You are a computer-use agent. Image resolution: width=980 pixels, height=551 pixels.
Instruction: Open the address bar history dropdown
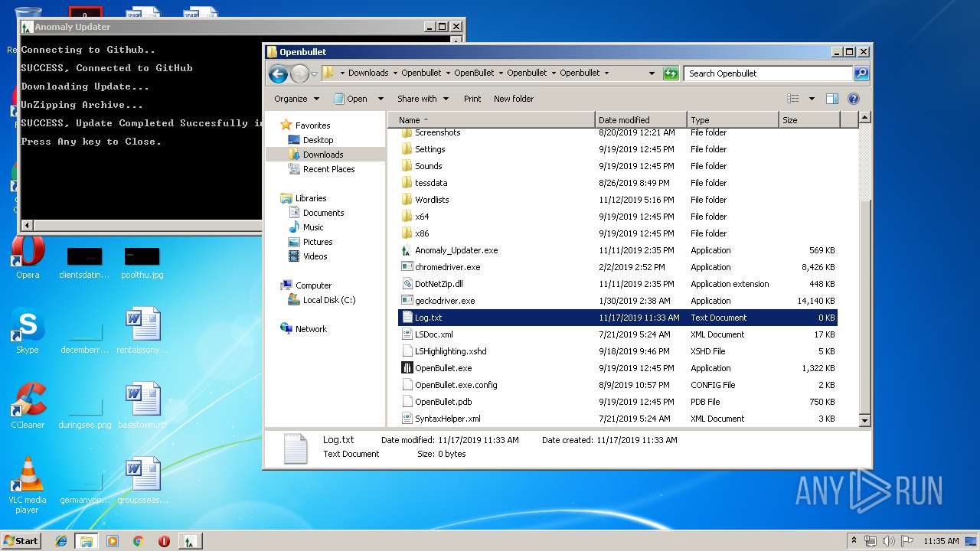tap(652, 73)
